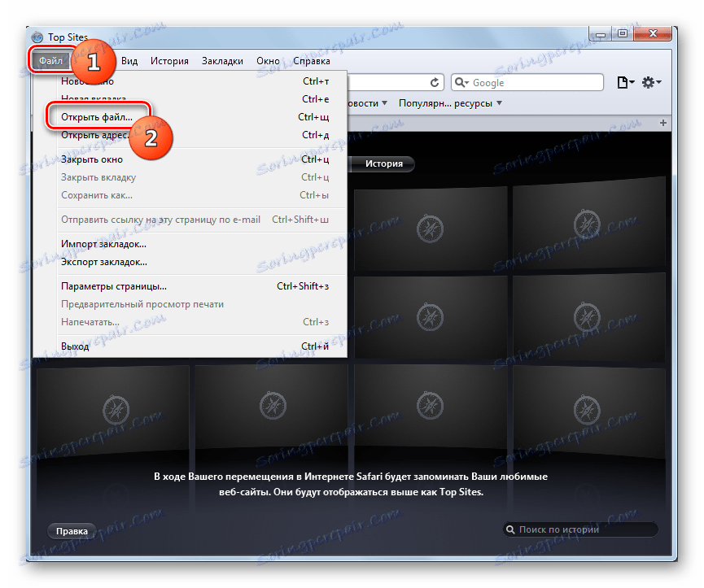The height and width of the screenshot is (588, 704).
Task: Open the Окно menu
Action: [x=268, y=60]
